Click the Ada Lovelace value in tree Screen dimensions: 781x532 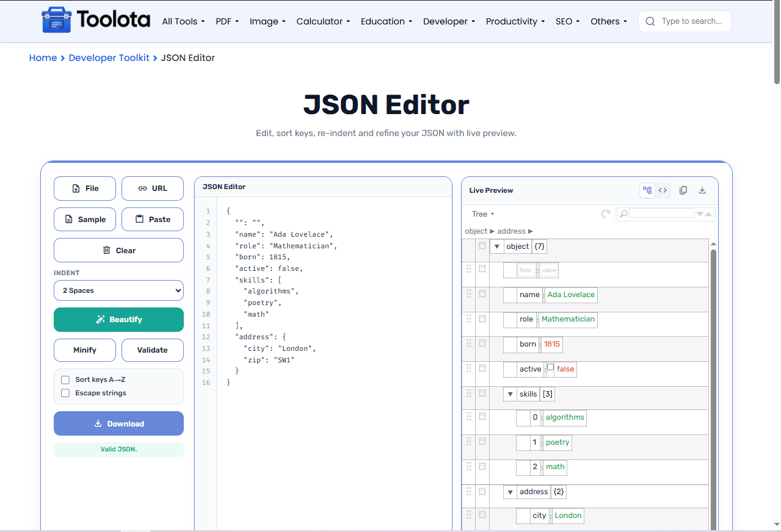click(571, 295)
